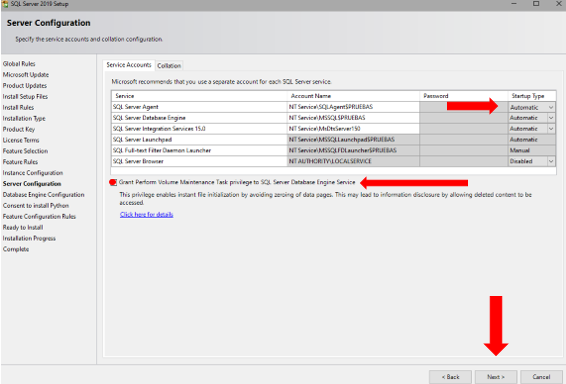The height and width of the screenshot is (384, 566).
Task: Click Manual startup type for Full-text Launcher
Action: coord(532,150)
